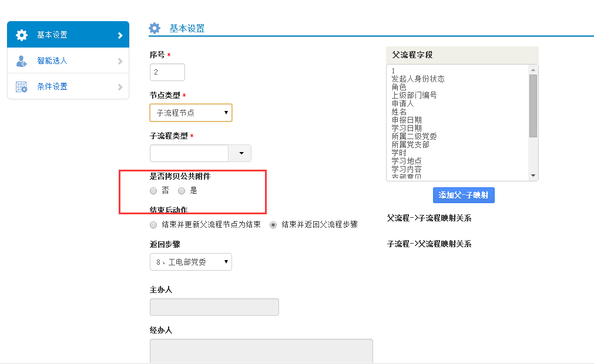Screen dimensions: 594x364
Task: Click the 父流程字段 list scrollbar
Action: (533, 106)
